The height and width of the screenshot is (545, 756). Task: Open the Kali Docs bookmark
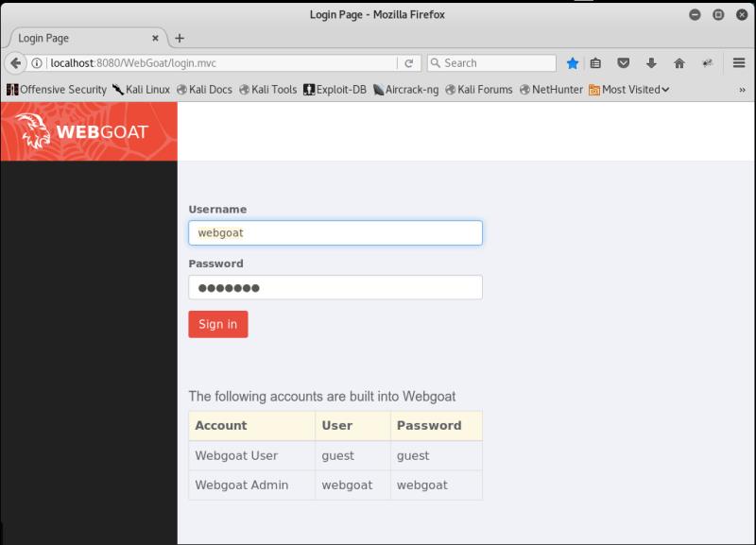204,90
